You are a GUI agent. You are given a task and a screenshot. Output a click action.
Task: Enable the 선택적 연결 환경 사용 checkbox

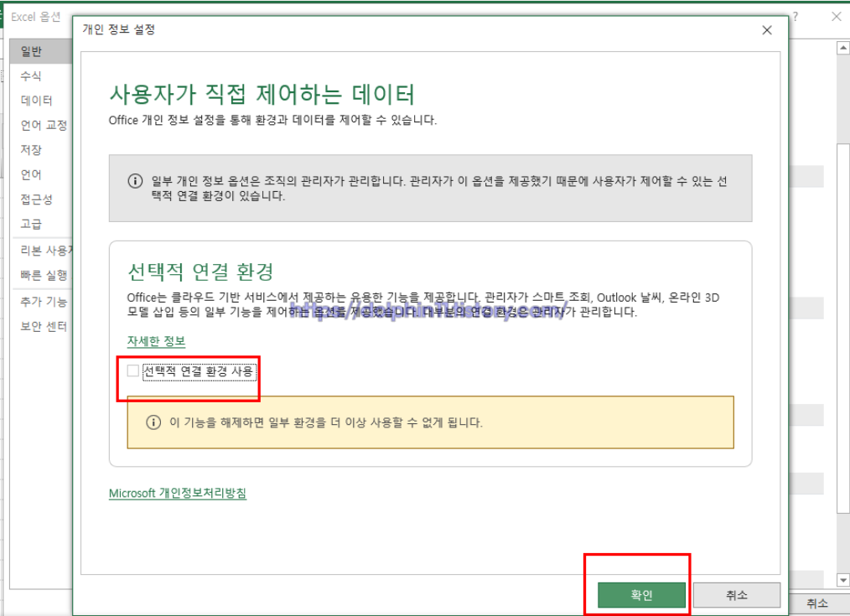(x=132, y=371)
